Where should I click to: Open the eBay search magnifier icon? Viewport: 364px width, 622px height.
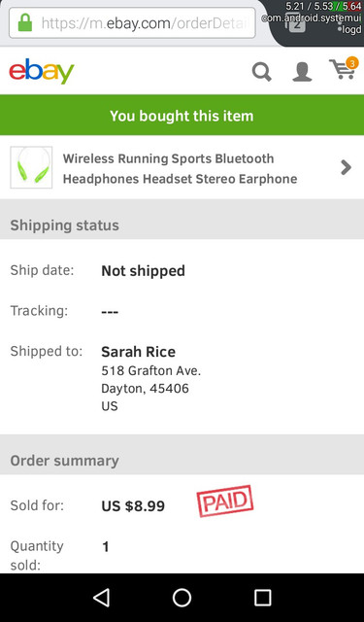[x=262, y=72]
